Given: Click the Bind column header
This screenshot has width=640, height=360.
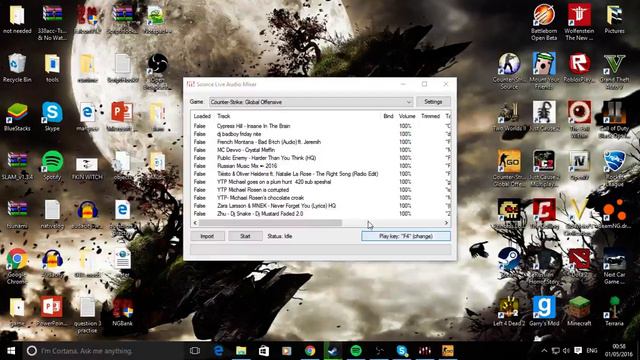Looking at the screenshot, I should (x=388, y=116).
